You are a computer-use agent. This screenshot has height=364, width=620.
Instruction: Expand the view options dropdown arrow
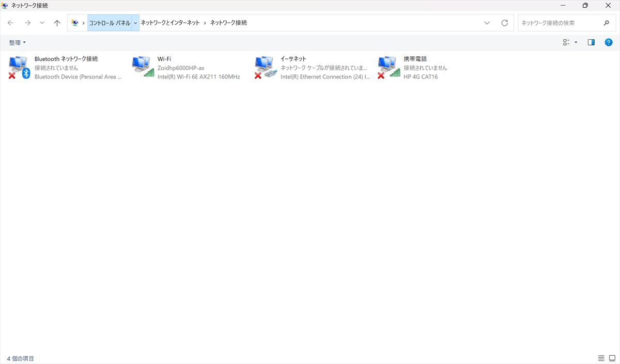tap(576, 42)
